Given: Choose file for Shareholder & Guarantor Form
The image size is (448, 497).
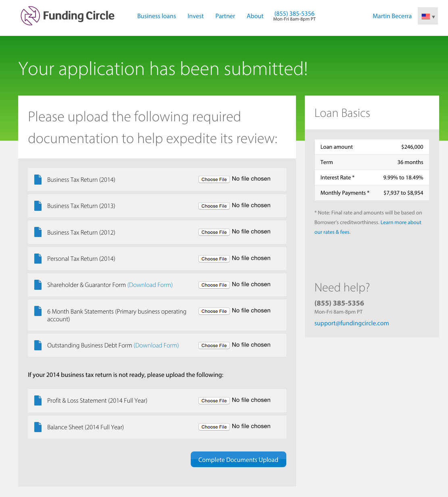Looking at the screenshot, I should pyautogui.click(x=214, y=285).
